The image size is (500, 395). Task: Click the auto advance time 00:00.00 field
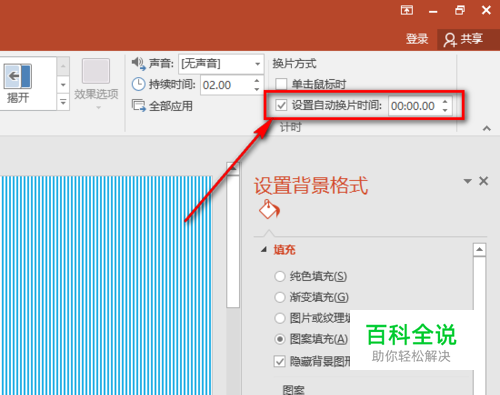point(414,106)
